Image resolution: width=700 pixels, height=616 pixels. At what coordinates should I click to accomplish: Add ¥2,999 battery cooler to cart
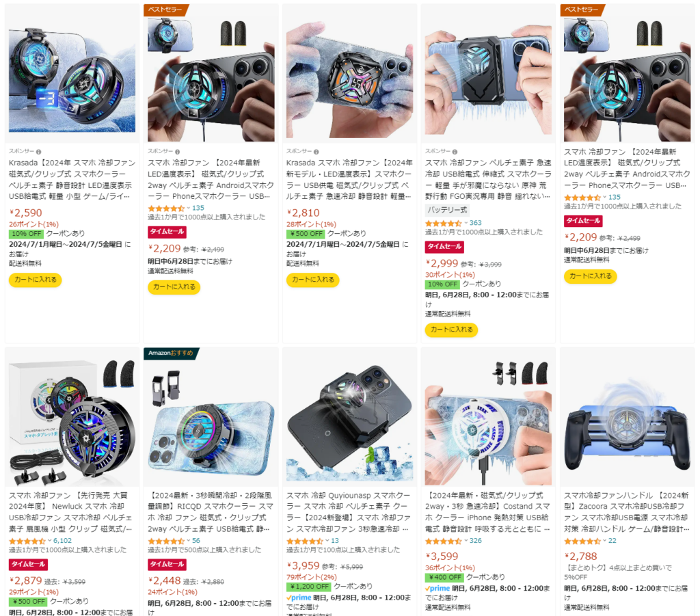[451, 330]
